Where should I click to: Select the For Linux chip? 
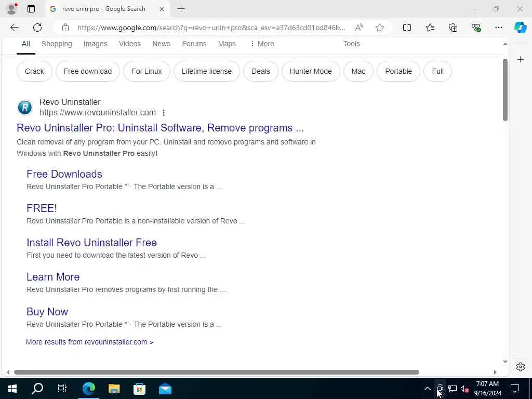click(147, 71)
